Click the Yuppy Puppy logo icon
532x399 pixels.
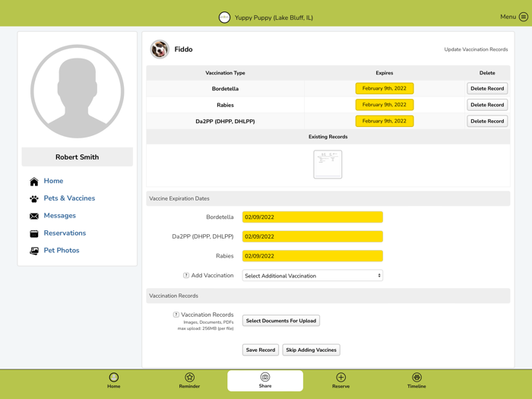tap(224, 17)
